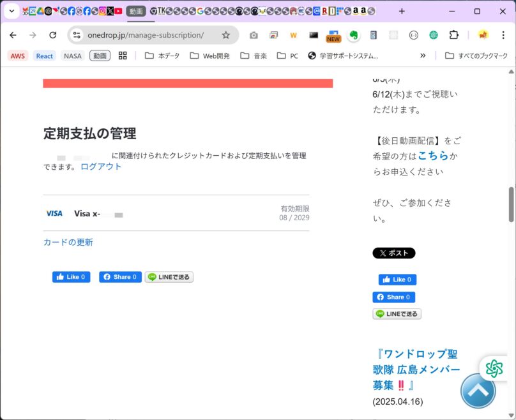The image size is (516, 420).
Task: Click the vertical page scrollbar thumb
Action: pyautogui.click(x=512, y=204)
